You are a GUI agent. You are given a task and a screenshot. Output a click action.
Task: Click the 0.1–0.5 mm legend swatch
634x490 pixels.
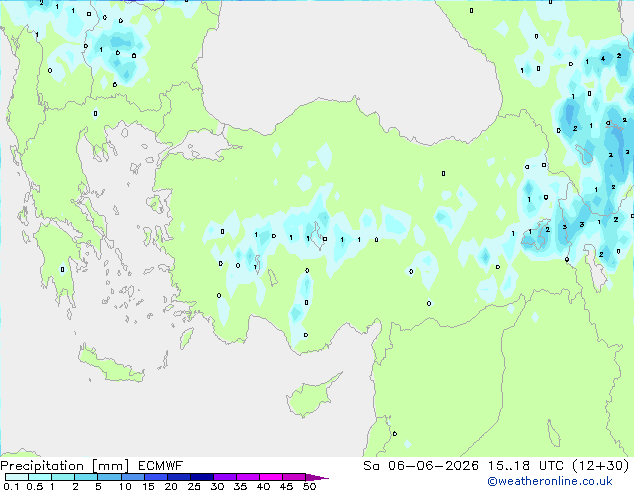click(x=17, y=477)
